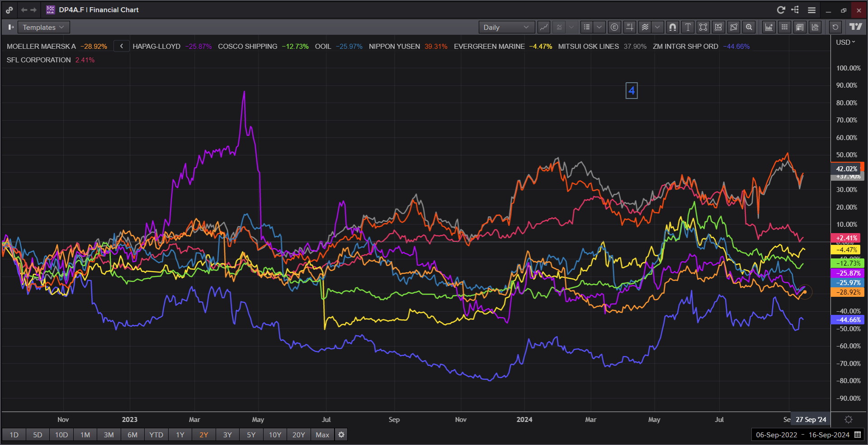868x445 pixels.
Task: Open the Templates dropdown
Action: [x=43, y=27]
